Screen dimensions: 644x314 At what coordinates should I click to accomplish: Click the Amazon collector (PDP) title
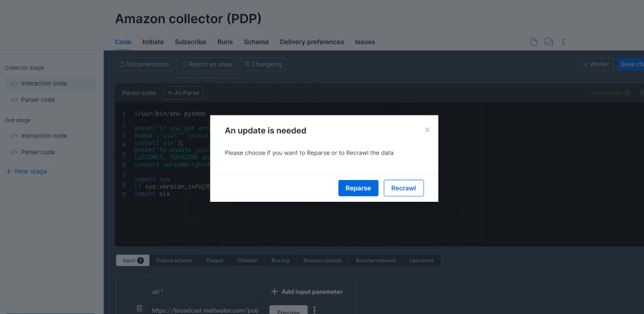click(x=188, y=18)
